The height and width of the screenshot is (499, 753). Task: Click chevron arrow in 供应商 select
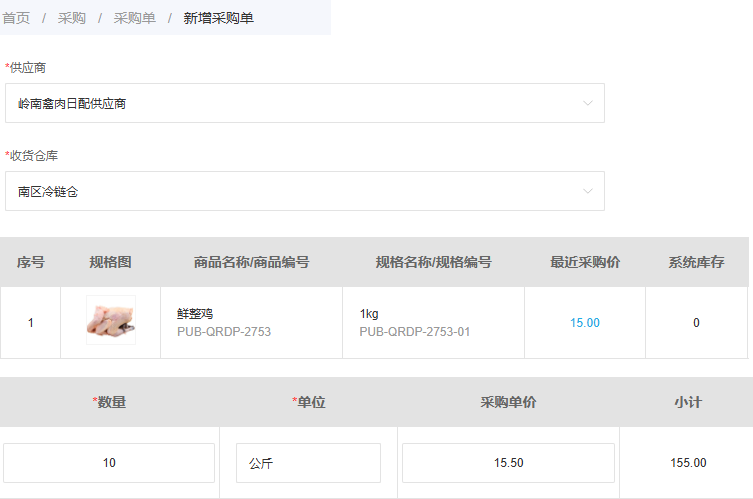[587, 103]
